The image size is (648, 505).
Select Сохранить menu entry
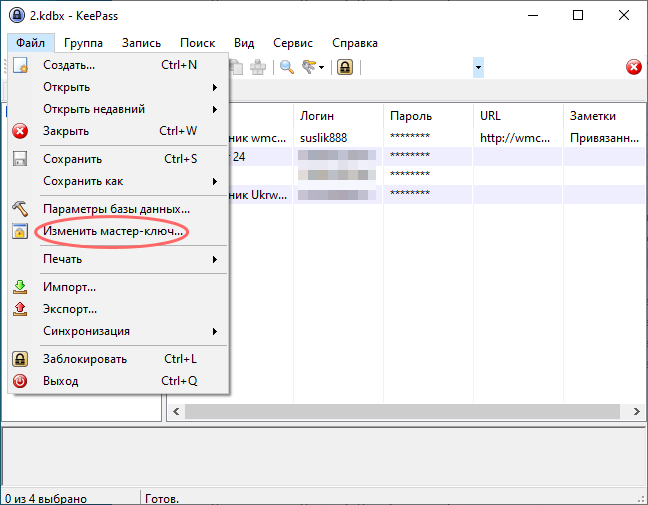click(118, 159)
